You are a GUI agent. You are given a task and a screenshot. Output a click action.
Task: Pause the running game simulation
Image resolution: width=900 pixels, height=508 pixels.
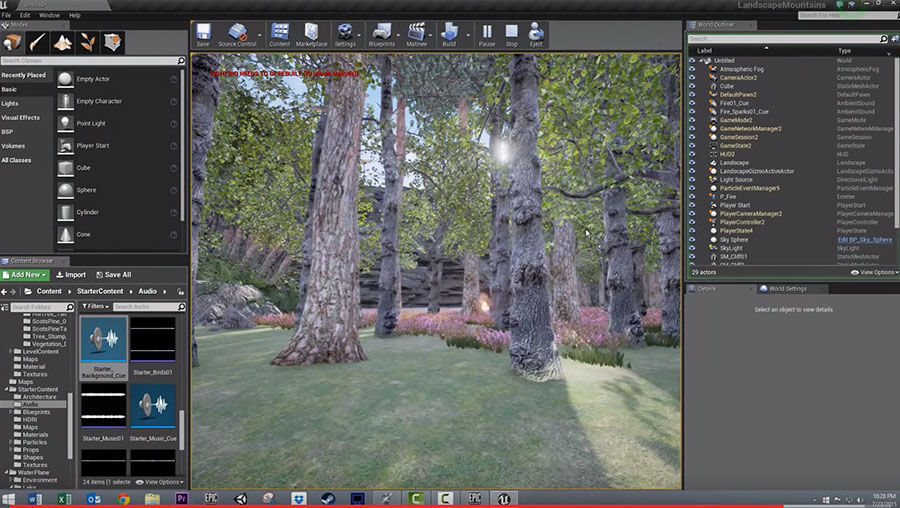click(x=486, y=35)
